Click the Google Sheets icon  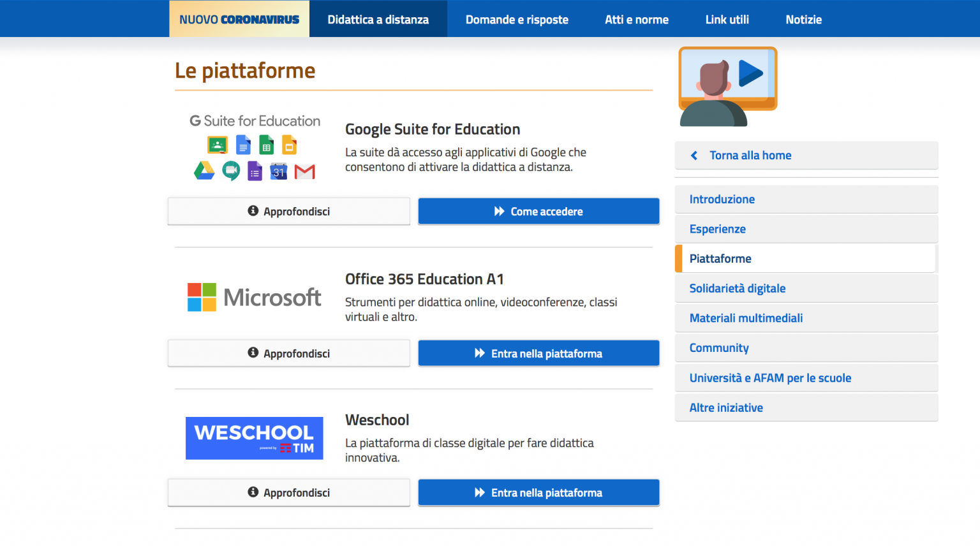tap(267, 145)
